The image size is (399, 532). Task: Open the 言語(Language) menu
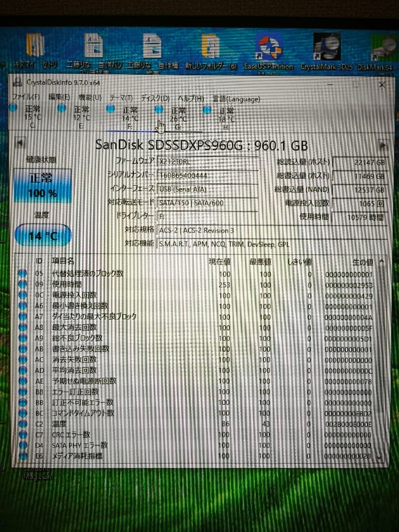click(237, 99)
